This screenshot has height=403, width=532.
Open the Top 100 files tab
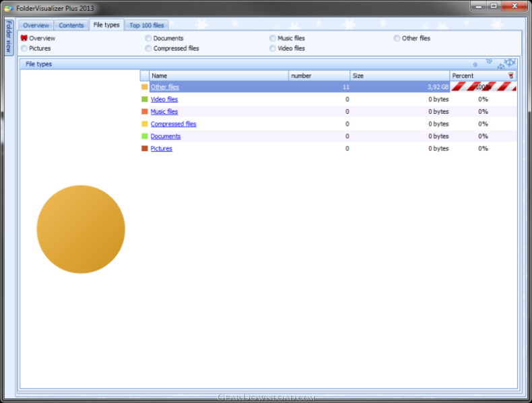147,25
